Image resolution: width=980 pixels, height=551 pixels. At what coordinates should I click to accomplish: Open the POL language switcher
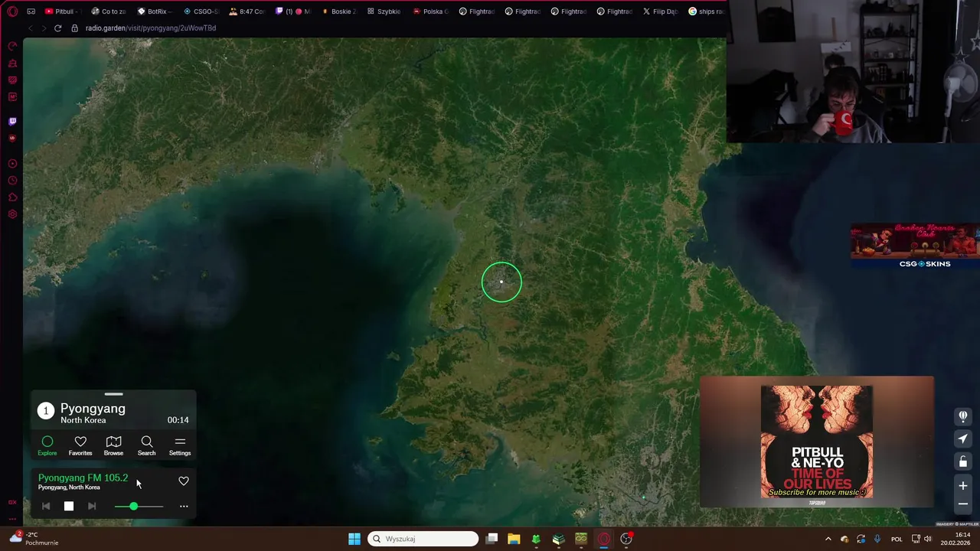897,539
